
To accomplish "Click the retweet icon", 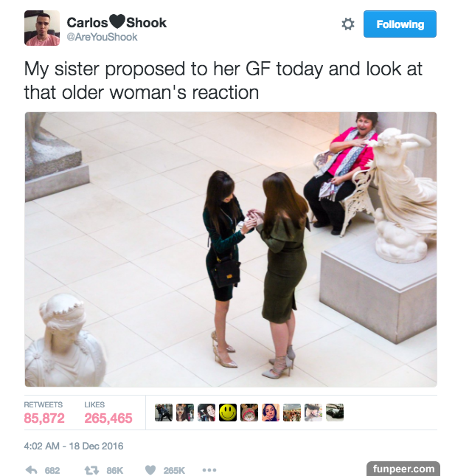I will click(x=91, y=470).
